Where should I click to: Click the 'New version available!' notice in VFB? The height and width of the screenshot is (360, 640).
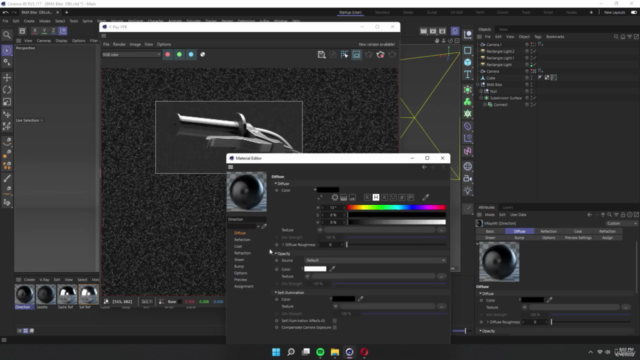point(377,44)
